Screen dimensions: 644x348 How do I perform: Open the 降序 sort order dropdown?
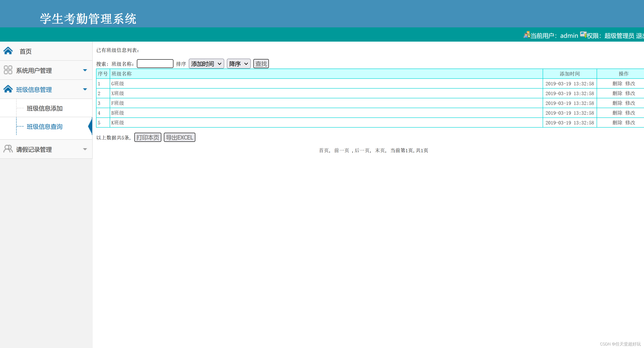point(238,64)
